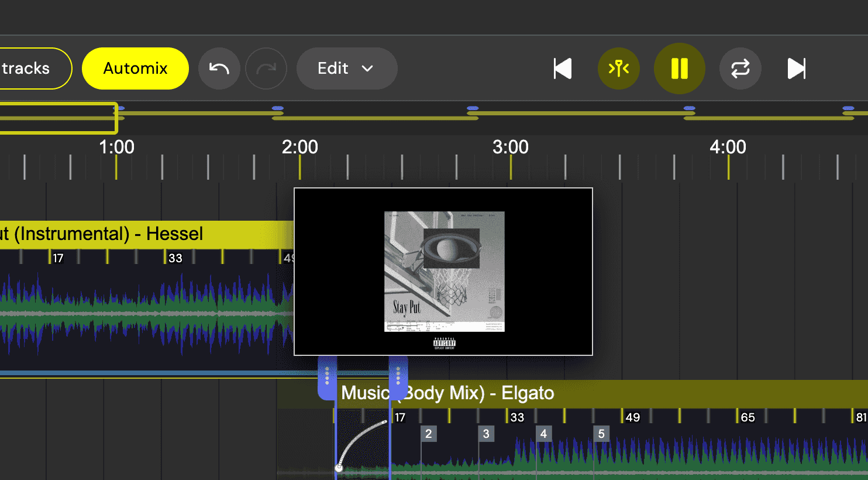
Task: Click the Stay Put album artwork
Action: [x=443, y=271]
